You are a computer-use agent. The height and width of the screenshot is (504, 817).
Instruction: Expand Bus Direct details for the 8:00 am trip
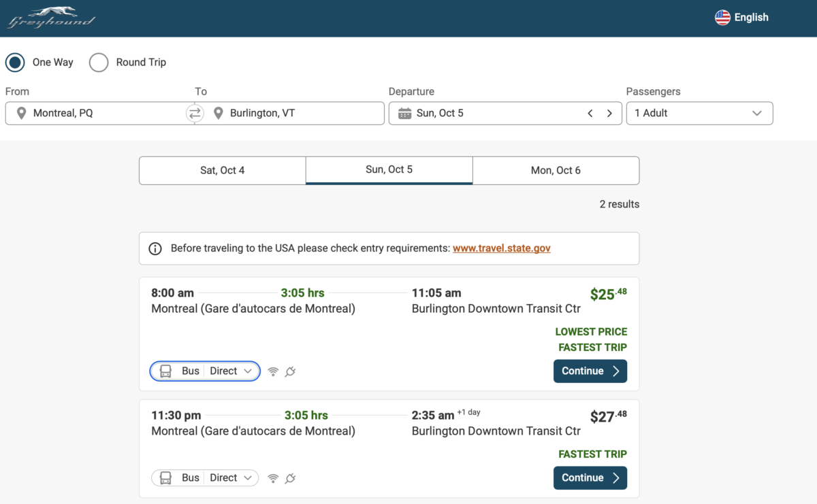[205, 371]
